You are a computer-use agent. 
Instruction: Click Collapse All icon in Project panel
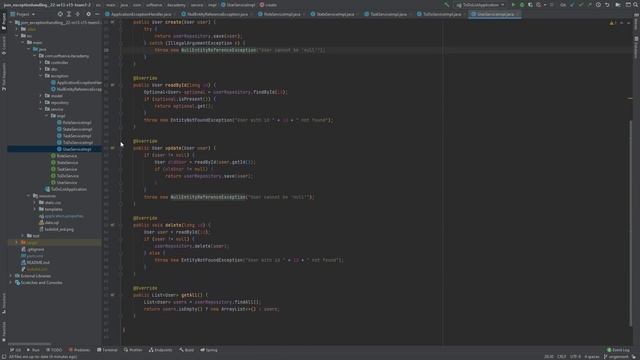tap(77, 14)
